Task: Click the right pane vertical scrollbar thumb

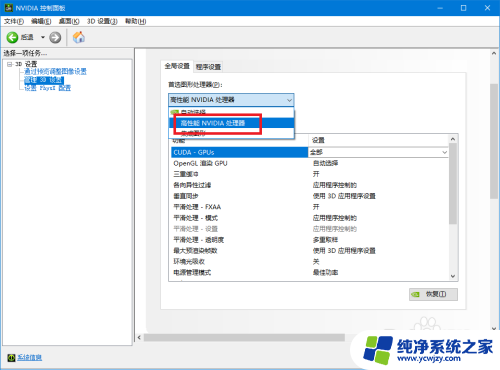Action: point(494,141)
